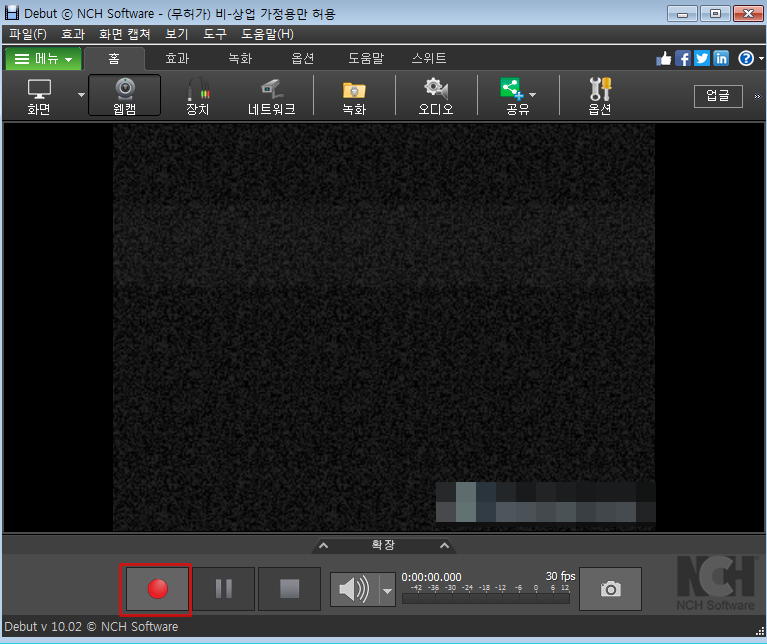
Task: Switch to the 도움말 ribbon tab
Action: (366, 59)
